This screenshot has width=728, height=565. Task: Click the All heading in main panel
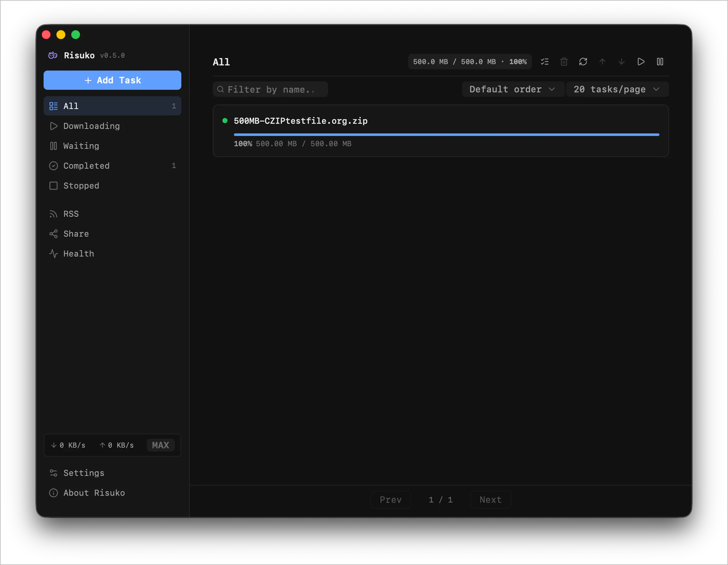point(221,62)
